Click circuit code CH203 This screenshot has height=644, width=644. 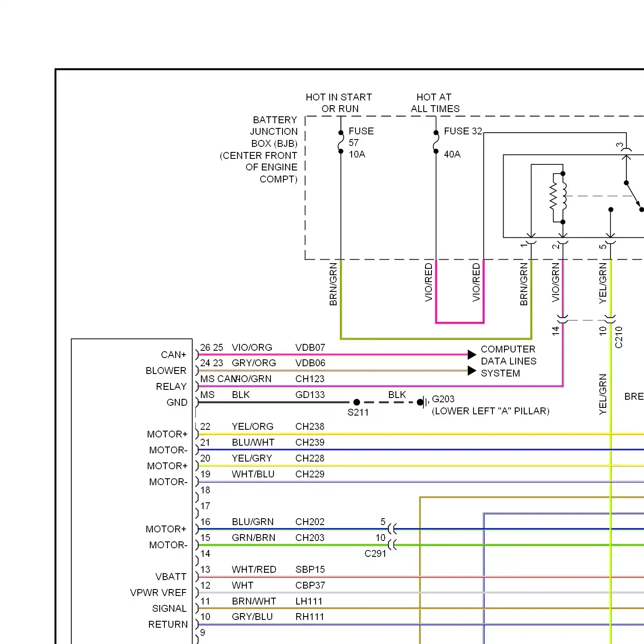310,538
